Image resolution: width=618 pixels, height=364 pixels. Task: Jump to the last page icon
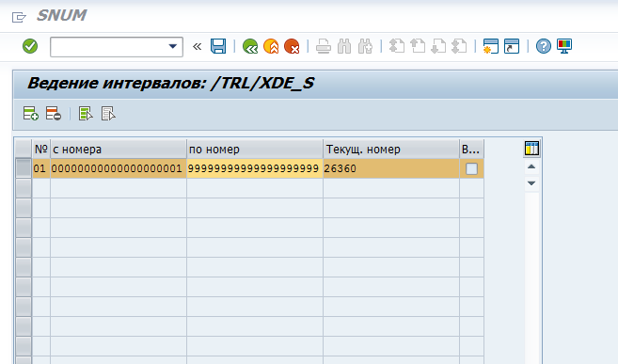point(459,46)
